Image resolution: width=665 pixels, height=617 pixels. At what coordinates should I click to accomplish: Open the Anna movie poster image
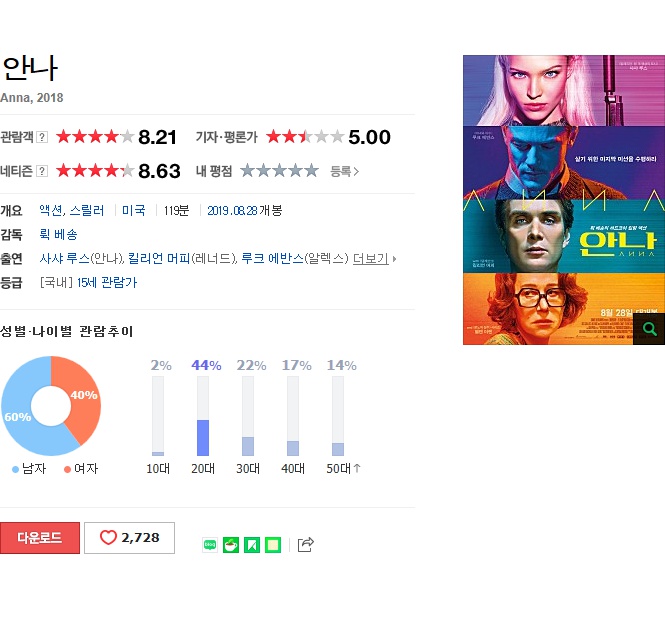[564, 200]
